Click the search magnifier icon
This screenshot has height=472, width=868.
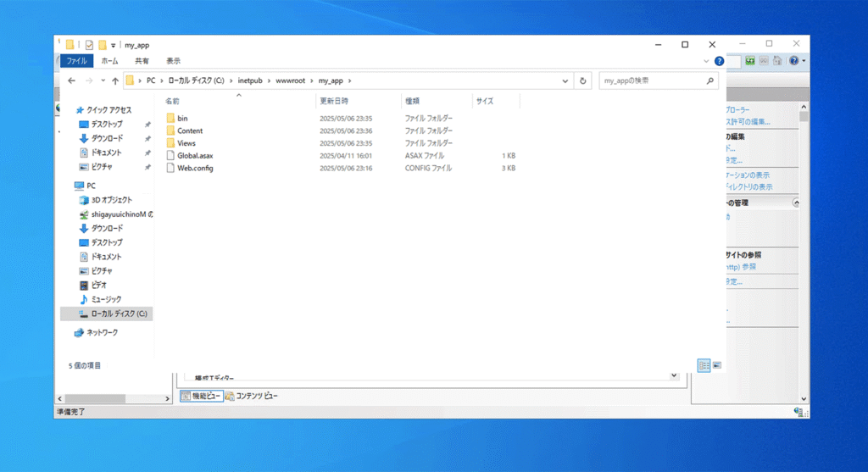[x=710, y=81]
